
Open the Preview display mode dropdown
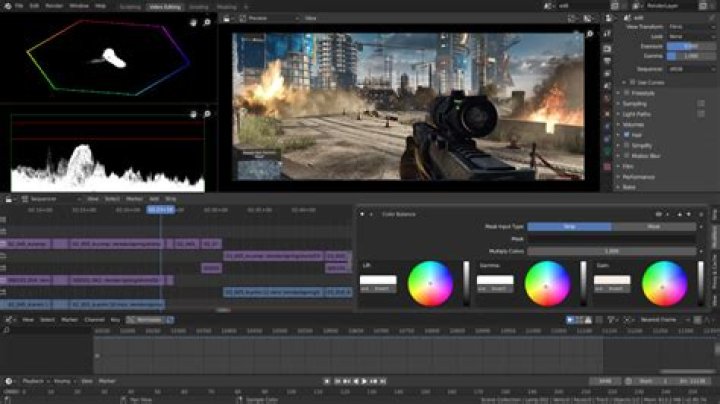click(x=269, y=18)
